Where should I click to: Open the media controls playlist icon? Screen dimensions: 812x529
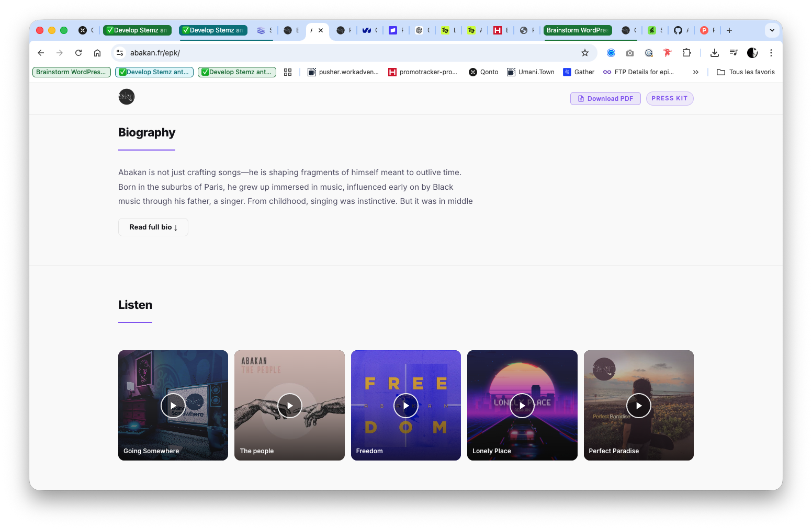pyautogui.click(x=734, y=53)
